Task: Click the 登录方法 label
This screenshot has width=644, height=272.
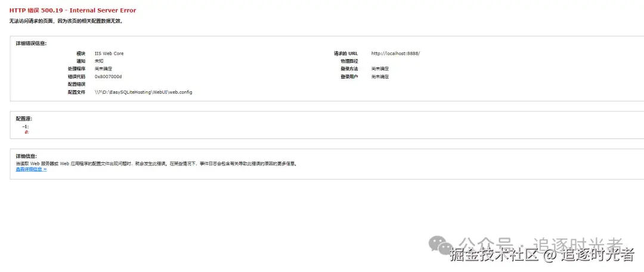Action: pyautogui.click(x=349, y=69)
